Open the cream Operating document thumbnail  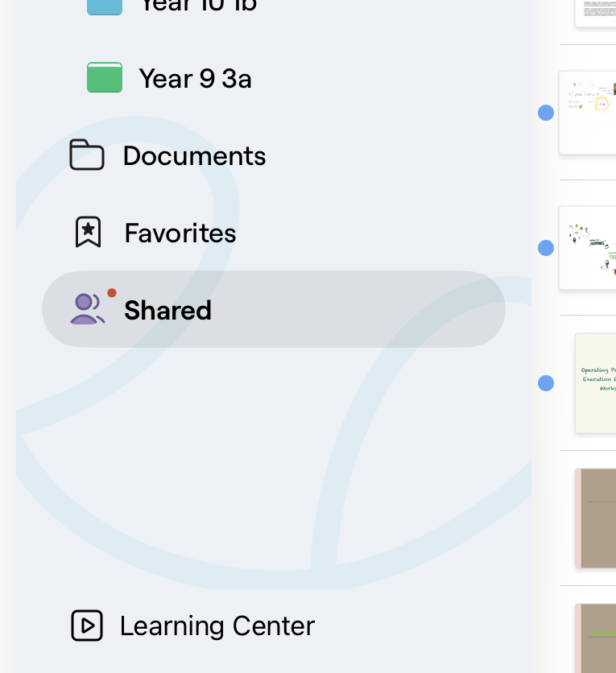(x=595, y=383)
